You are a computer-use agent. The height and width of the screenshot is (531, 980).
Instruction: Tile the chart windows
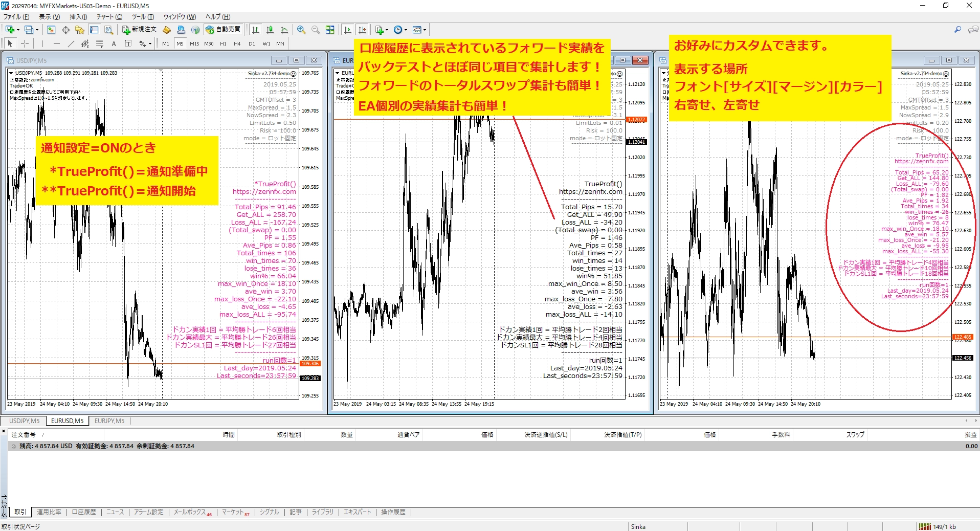click(x=330, y=30)
